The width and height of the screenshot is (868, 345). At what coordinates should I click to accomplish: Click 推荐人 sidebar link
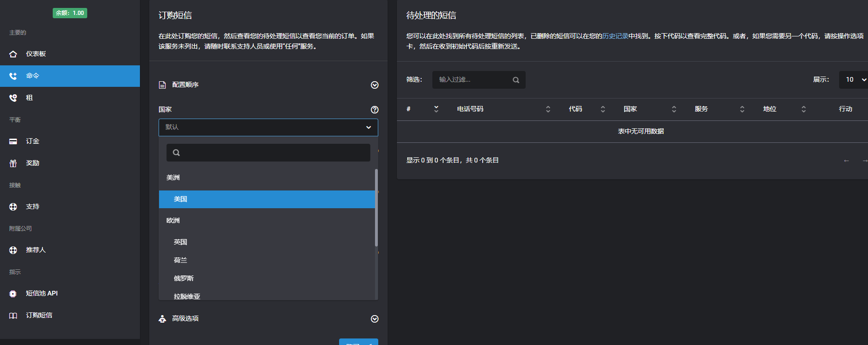point(70,250)
